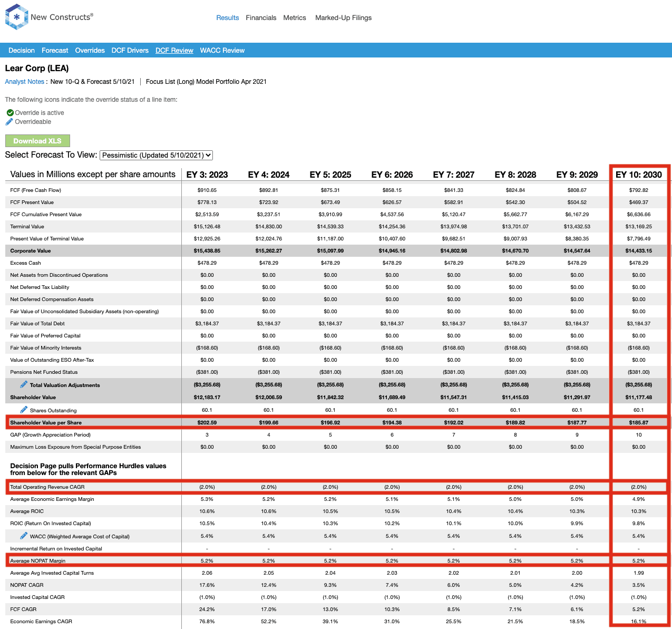Image resolution: width=672 pixels, height=629 pixels.
Task: Click the $202.59 Shareholder Value per Share cell
Action: pyautogui.click(x=207, y=423)
